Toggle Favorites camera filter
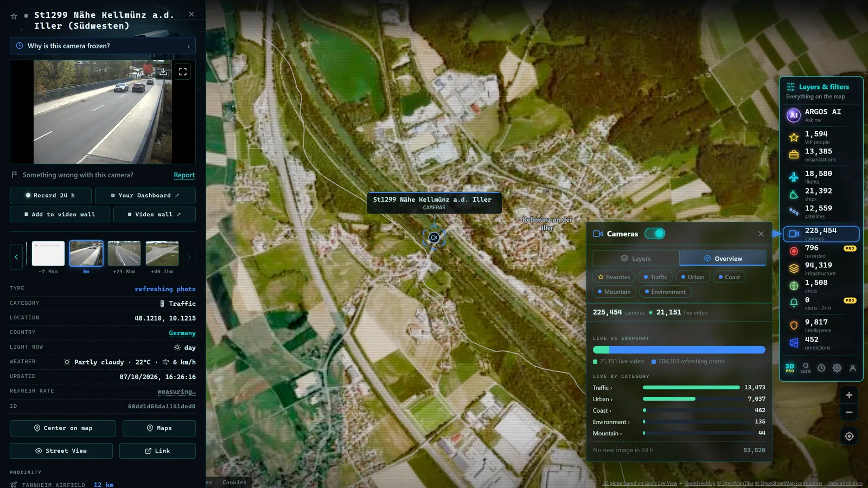The width and height of the screenshot is (868, 488). coord(614,277)
